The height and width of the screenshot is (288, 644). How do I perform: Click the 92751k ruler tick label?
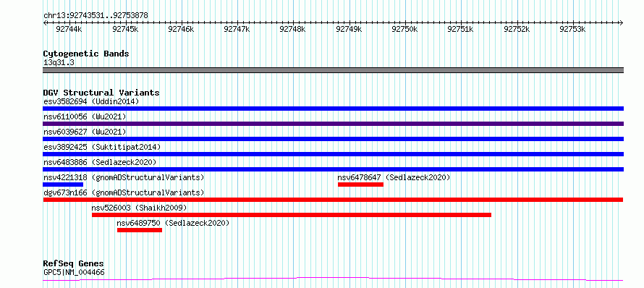pos(461,29)
